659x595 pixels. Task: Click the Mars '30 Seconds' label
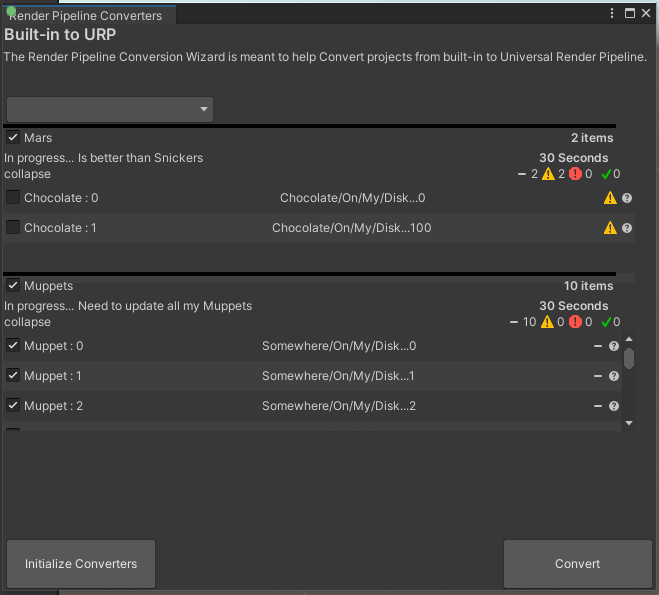click(574, 158)
